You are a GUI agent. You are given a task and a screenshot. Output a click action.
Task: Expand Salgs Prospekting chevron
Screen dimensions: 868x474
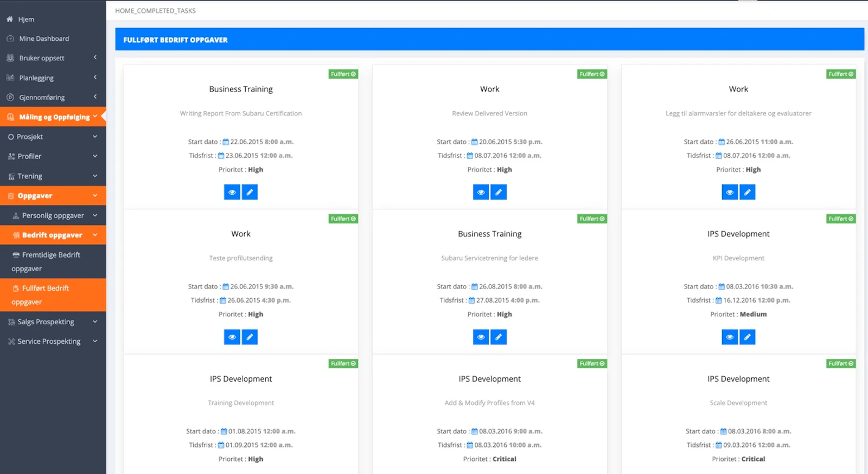(95, 322)
